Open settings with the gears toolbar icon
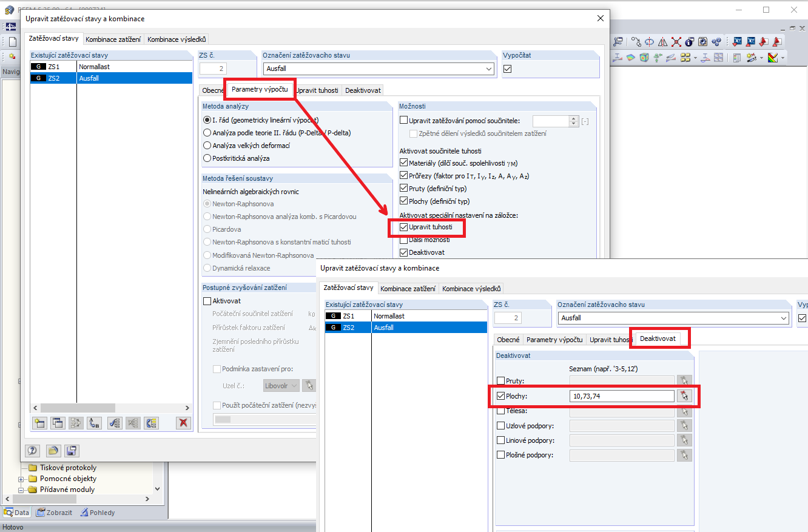The image size is (808, 532). pos(716,42)
